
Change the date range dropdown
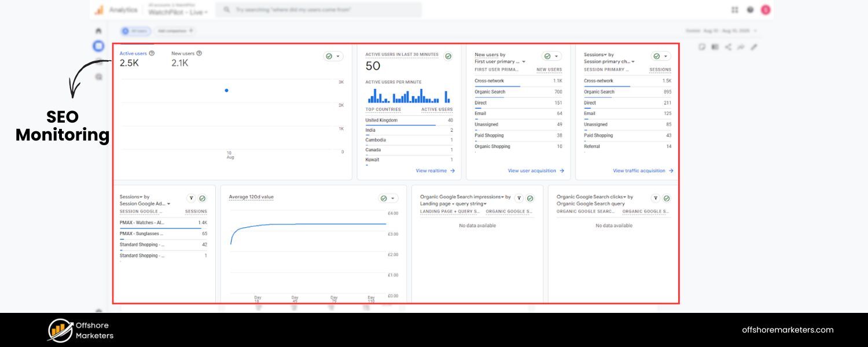720,30
